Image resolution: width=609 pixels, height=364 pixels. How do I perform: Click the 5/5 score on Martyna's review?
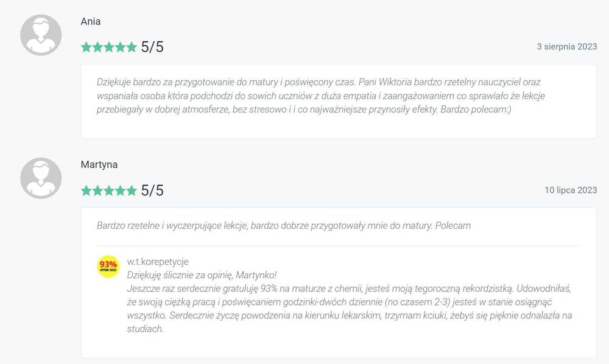[x=152, y=191]
